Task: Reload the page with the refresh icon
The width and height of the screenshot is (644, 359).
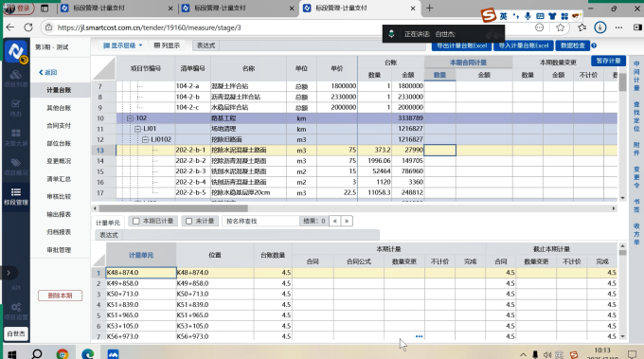Action: [28, 27]
